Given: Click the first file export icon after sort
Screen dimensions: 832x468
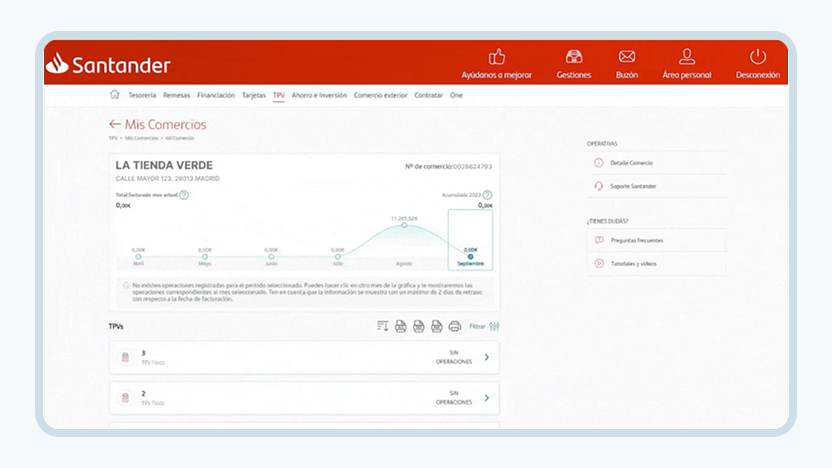Looking at the screenshot, I should (x=401, y=326).
